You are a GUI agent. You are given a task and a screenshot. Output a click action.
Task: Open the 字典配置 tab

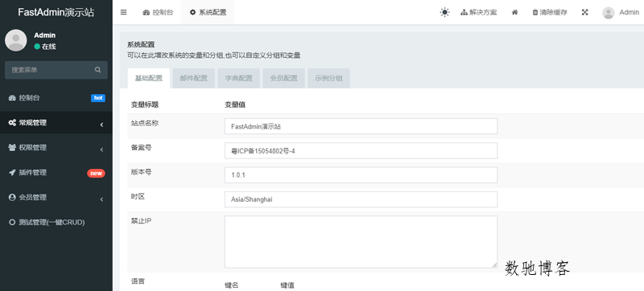tap(238, 78)
